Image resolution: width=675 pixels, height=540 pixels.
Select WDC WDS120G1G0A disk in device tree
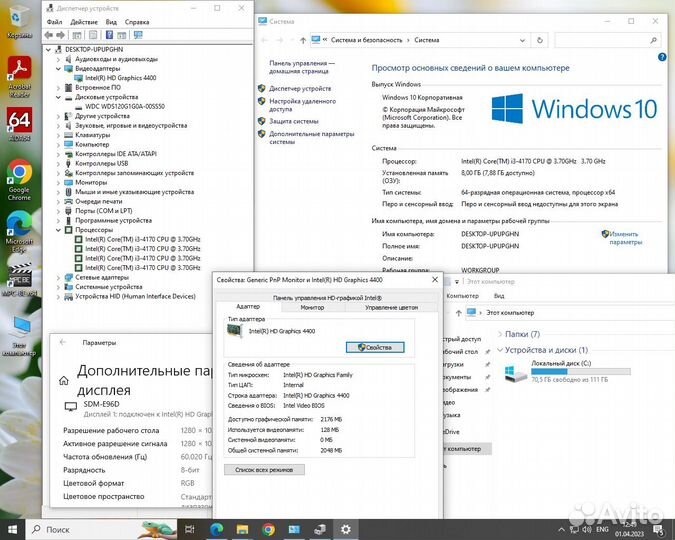[x=125, y=106]
